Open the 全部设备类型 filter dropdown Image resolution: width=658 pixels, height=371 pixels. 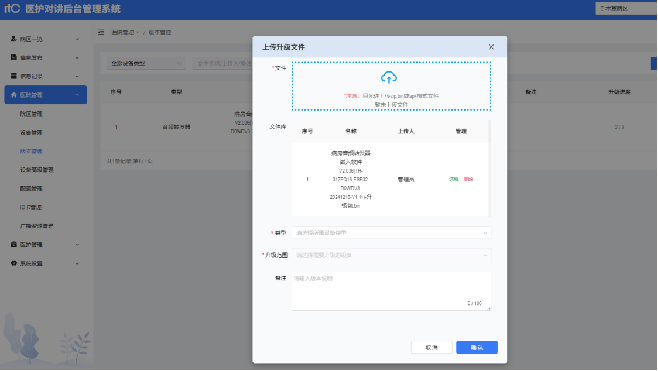[146, 63]
